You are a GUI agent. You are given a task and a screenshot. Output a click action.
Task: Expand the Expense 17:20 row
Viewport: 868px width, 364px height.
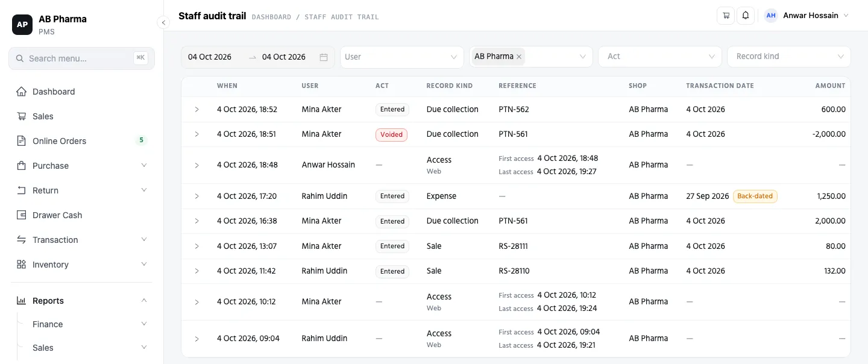(x=197, y=196)
